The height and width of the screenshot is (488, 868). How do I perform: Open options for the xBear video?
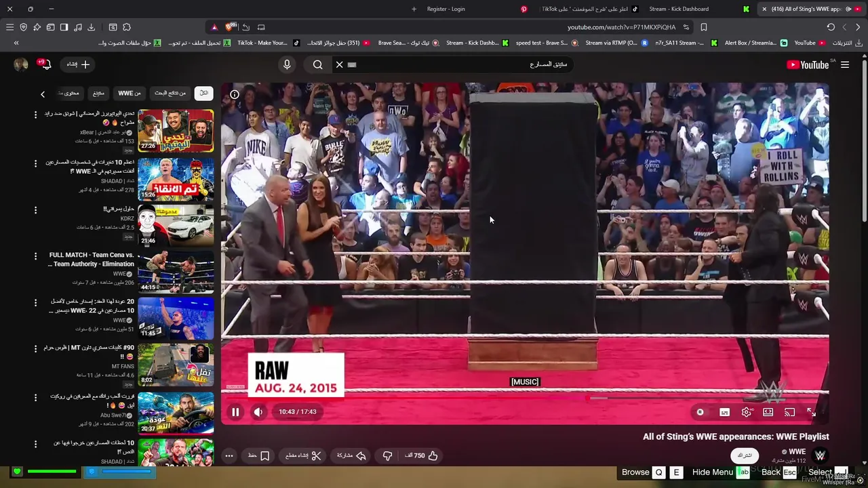pos(35,115)
